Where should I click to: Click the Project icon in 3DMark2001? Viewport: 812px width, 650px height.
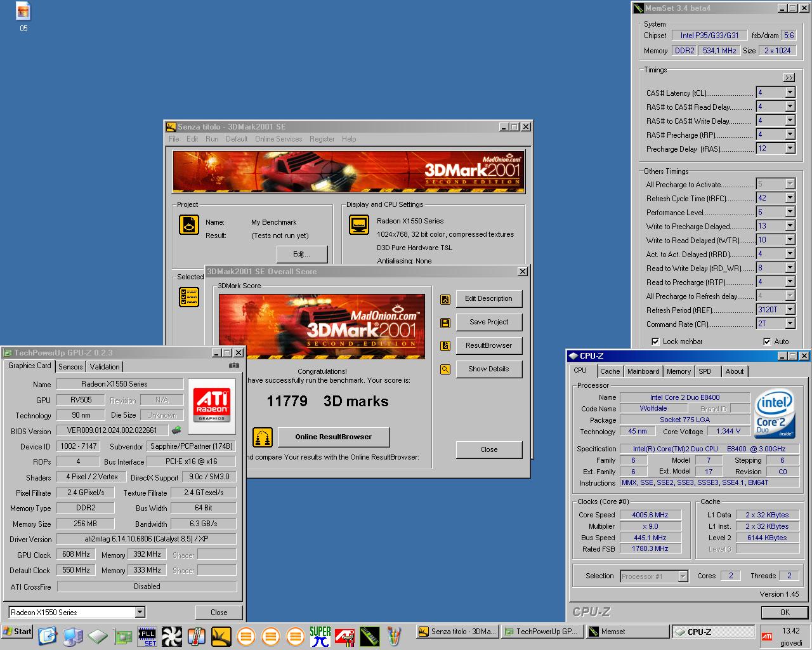[x=189, y=225]
